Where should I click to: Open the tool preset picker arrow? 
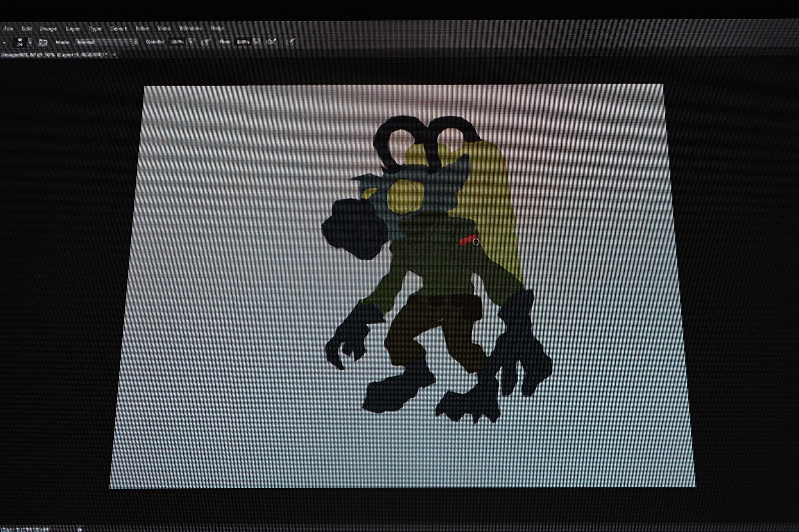coord(4,42)
